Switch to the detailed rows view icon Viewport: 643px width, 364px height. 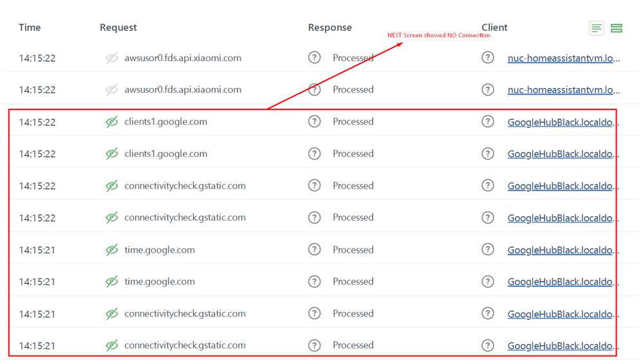click(617, 28)
